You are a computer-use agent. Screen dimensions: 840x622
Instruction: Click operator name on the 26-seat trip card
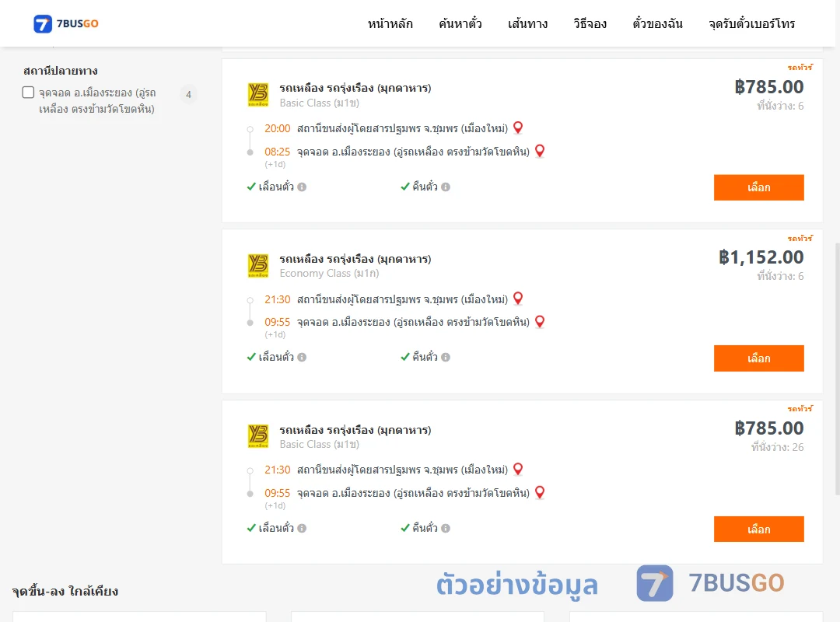point(355,430)
